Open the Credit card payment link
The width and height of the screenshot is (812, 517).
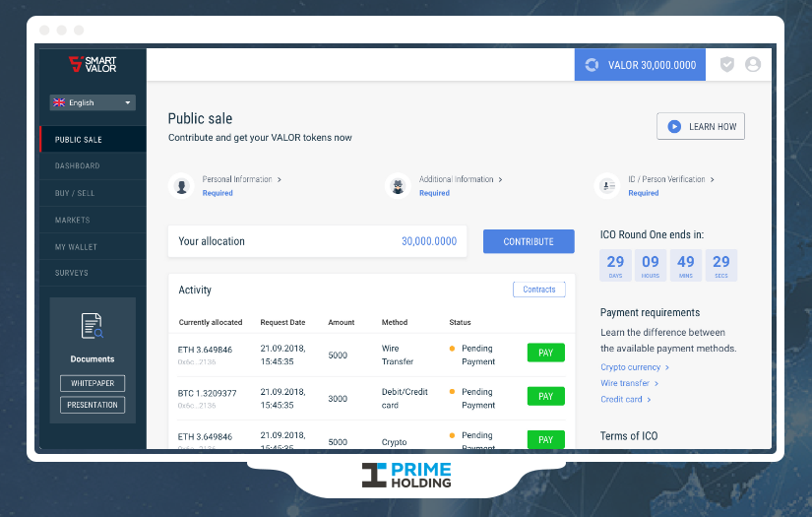coord(626,399)
